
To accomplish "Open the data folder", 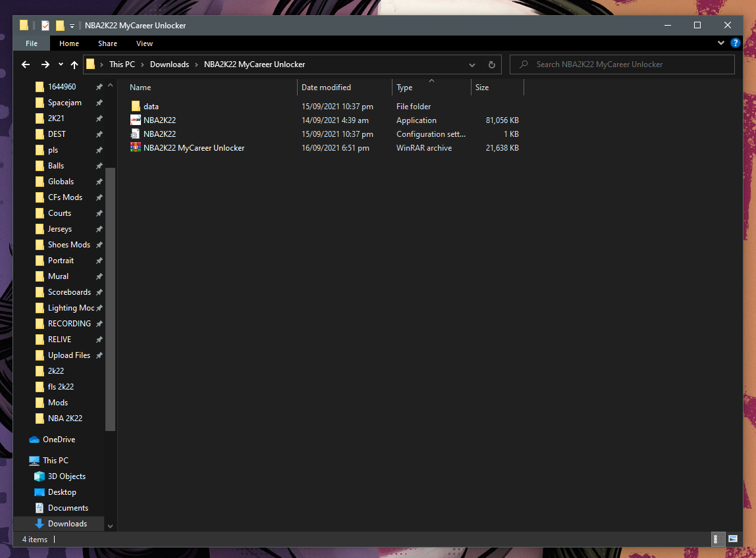I will pyautogui.click(x=151, y=107).
